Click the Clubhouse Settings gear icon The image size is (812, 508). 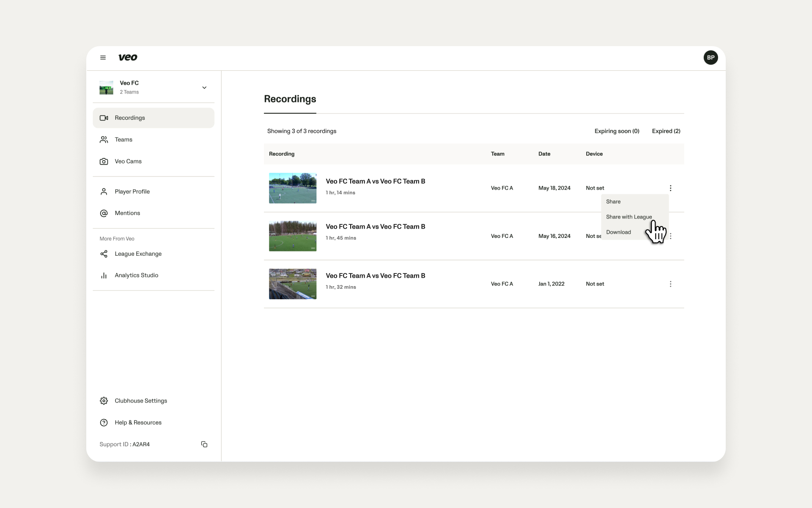point(104,401)
